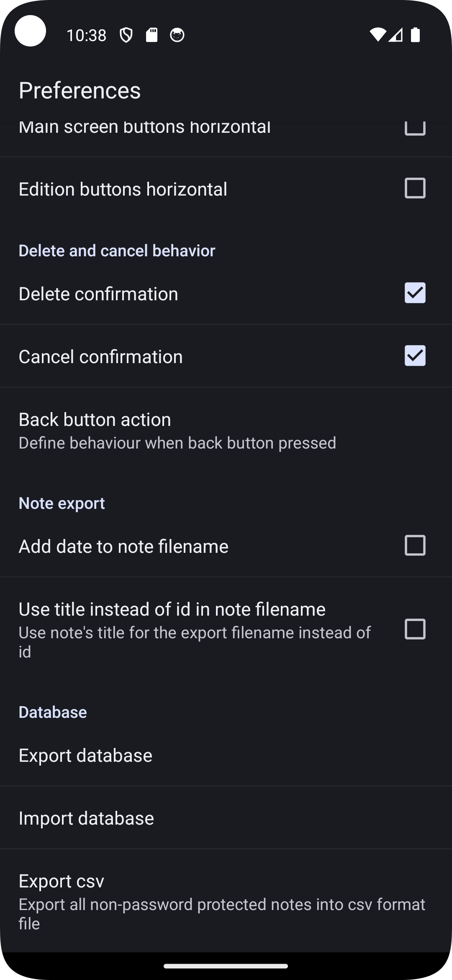
Task: Tap the Delete confirmation label
Action: tap(98, 294)
